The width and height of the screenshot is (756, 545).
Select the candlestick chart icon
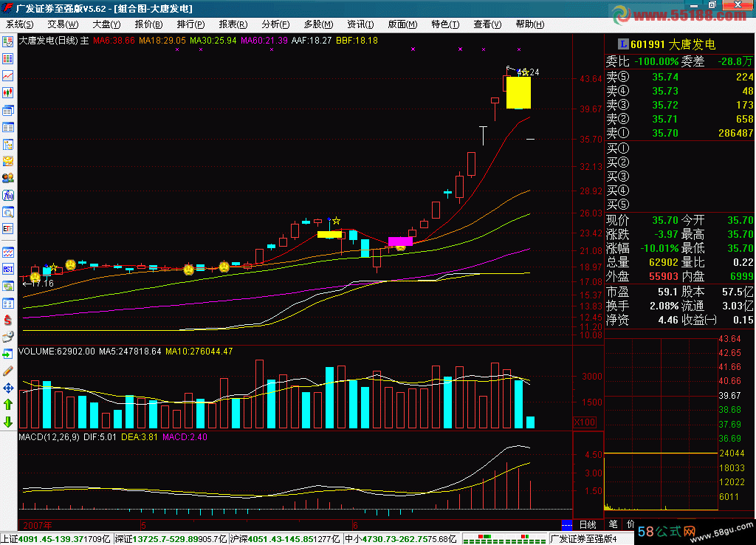[x=7, y=92]
